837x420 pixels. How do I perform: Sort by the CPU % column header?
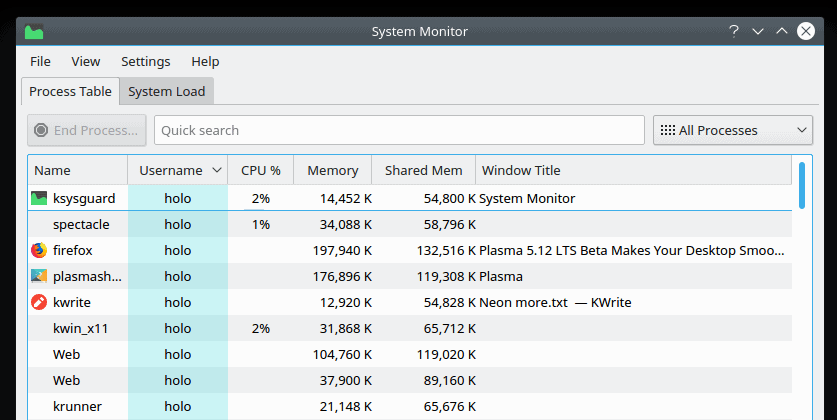click(260, 170)
